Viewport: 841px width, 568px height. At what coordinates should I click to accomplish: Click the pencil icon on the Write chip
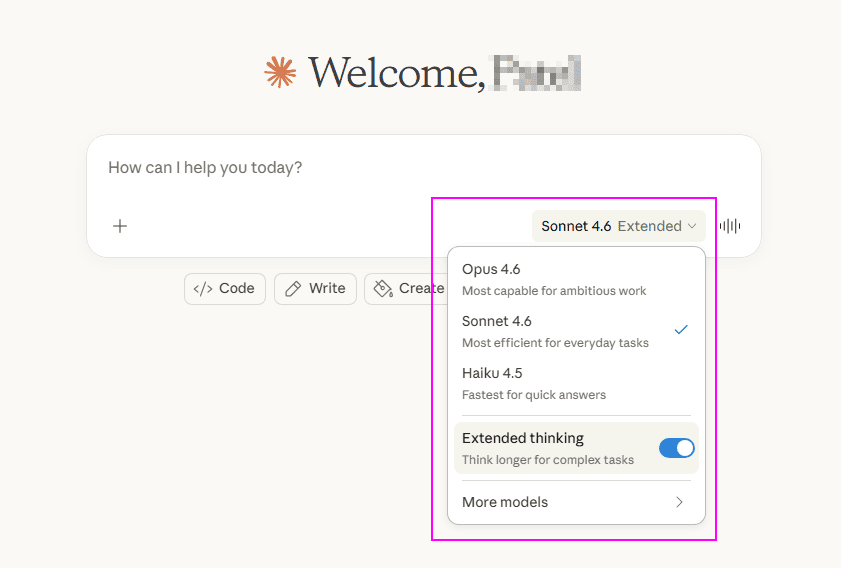pyautogui.click(x=293, y=288)
